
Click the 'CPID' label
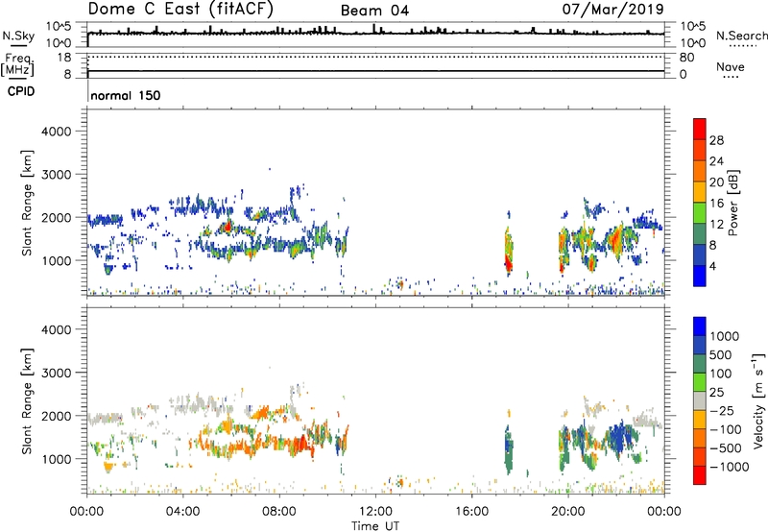click(x=21, y=91)
